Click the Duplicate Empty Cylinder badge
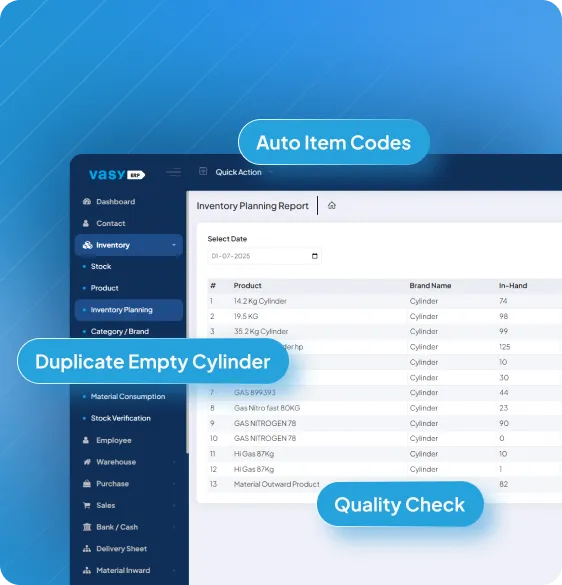The image size is (562, 585). (153, 361)
